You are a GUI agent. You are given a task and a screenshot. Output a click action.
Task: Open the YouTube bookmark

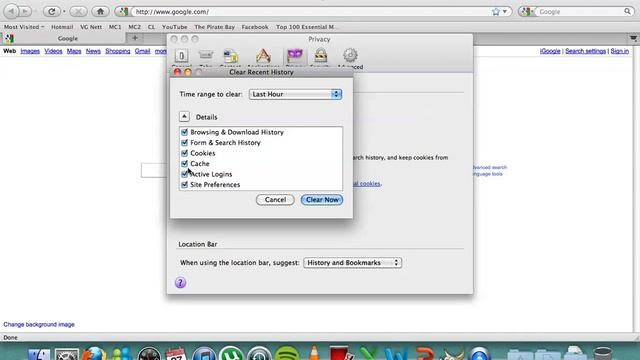tap(174, 27)
